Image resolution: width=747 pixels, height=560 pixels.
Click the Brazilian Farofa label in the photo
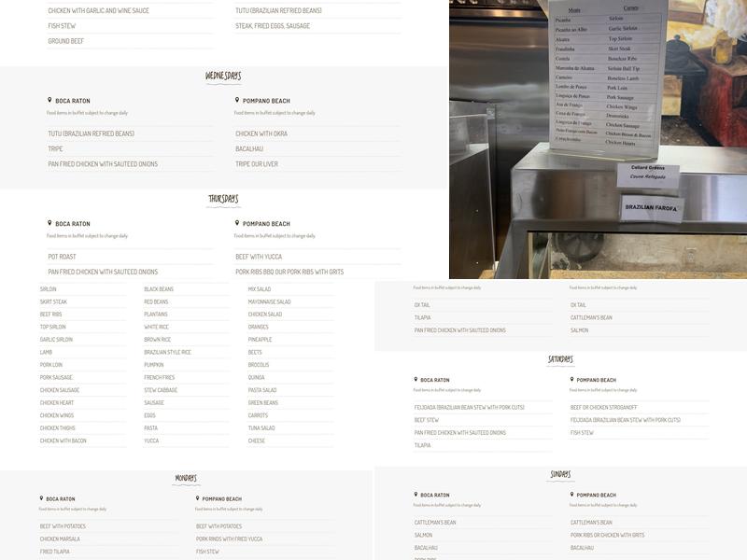[x=651, y=207]
